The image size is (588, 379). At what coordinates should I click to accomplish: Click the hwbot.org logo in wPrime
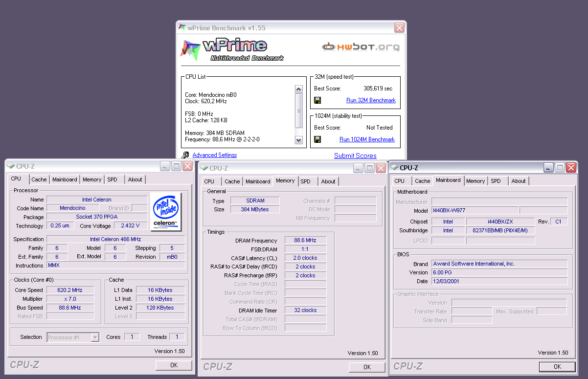361,47
